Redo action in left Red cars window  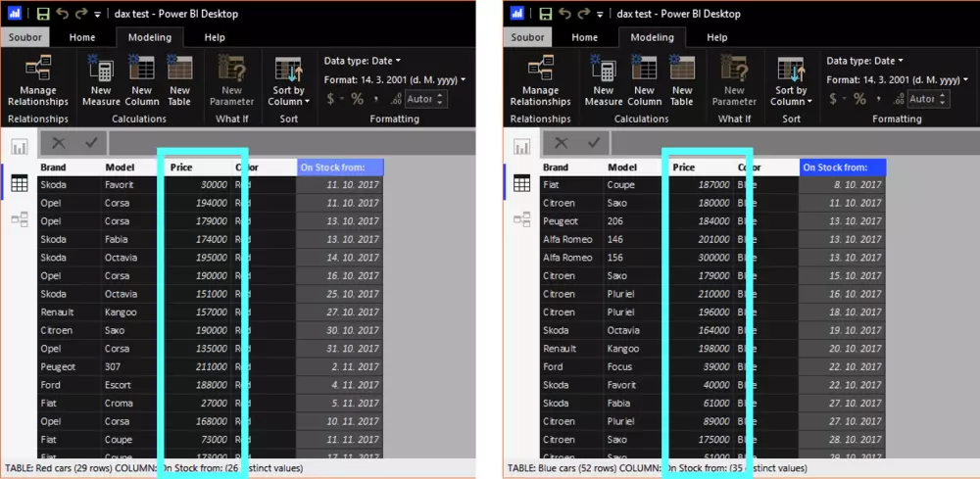tap(81, 14)
